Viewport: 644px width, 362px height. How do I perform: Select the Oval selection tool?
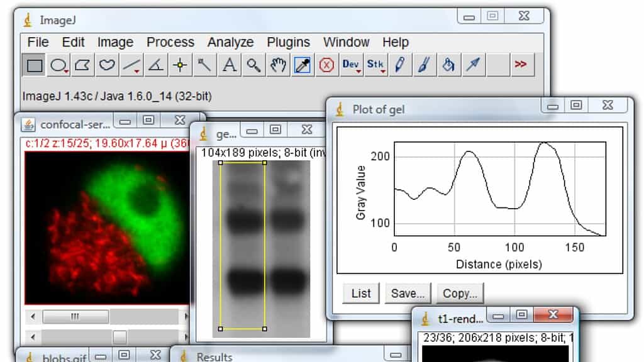click(x=58, y=65)
